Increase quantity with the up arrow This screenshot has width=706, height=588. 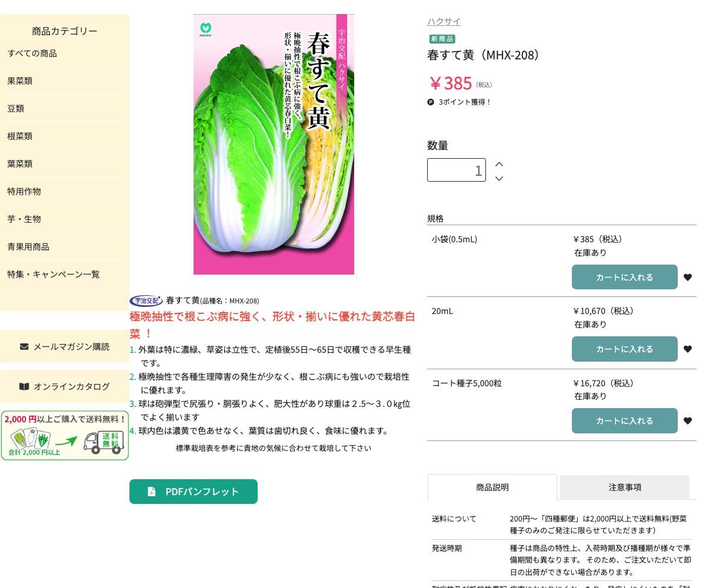[499, 164]
